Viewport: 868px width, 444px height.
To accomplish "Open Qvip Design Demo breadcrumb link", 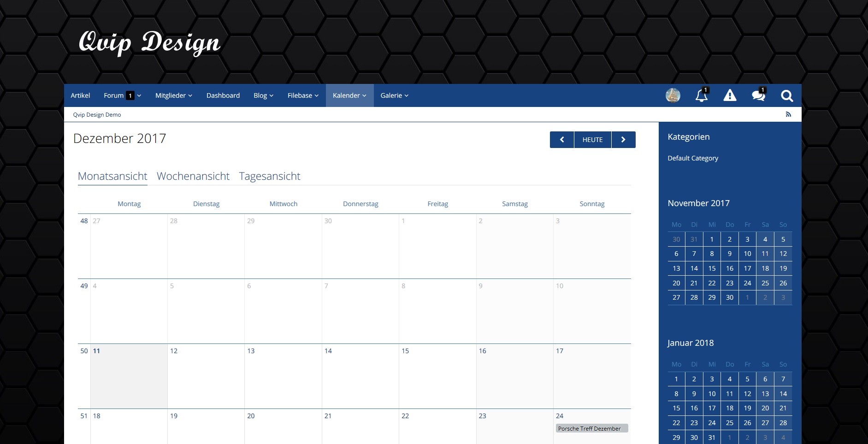I will 97,115.
